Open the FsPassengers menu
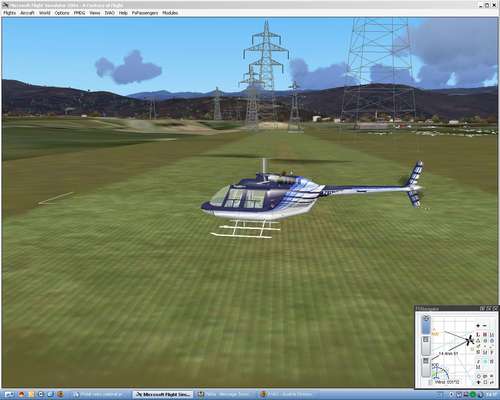 click(145, 13)
